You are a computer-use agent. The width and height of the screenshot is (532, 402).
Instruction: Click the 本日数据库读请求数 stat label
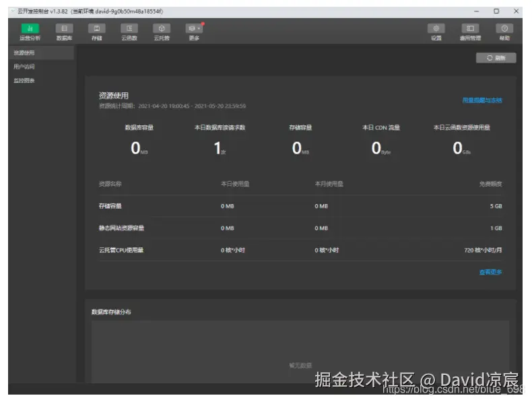[x=220, y=127]
